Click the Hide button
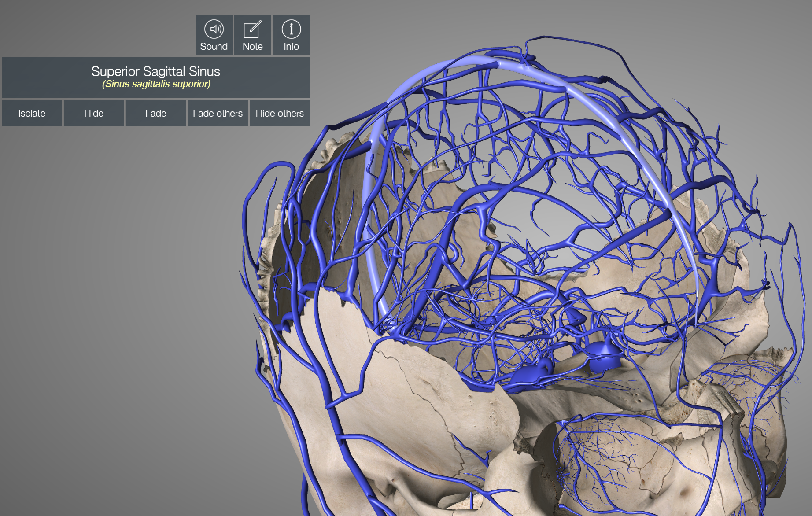Screen dimensions: 812x516 94,113
